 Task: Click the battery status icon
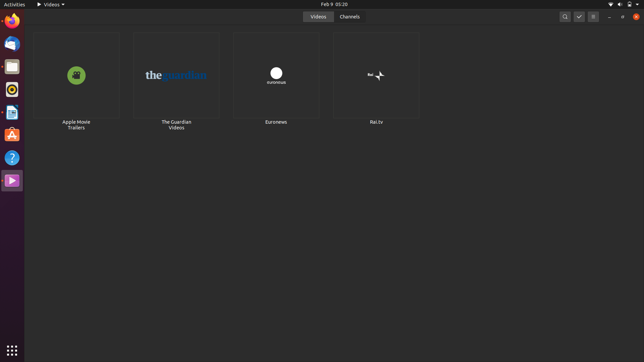point(629,4)
